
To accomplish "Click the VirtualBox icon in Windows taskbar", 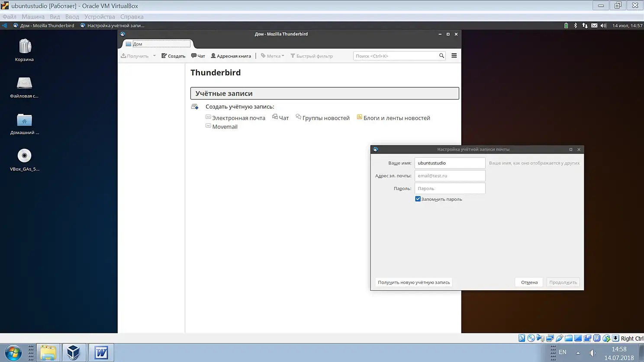I will pyautogui.click(x=74, y=353).
